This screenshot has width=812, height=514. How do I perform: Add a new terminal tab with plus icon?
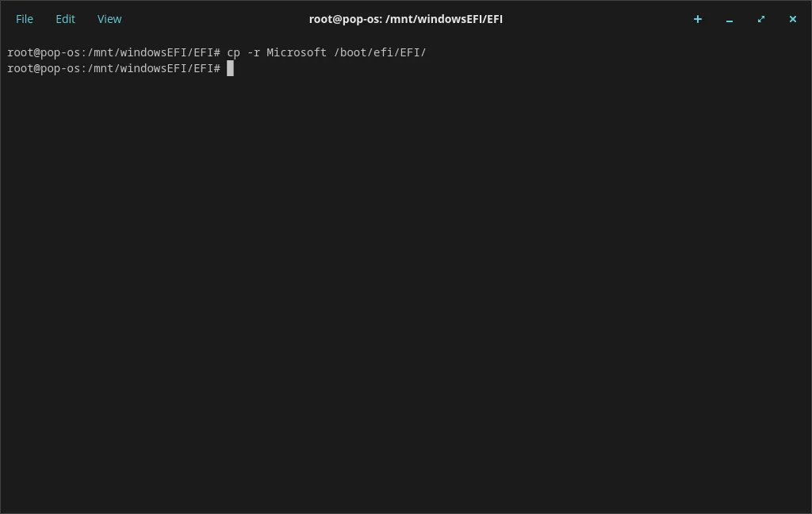(x=698, y=19)
